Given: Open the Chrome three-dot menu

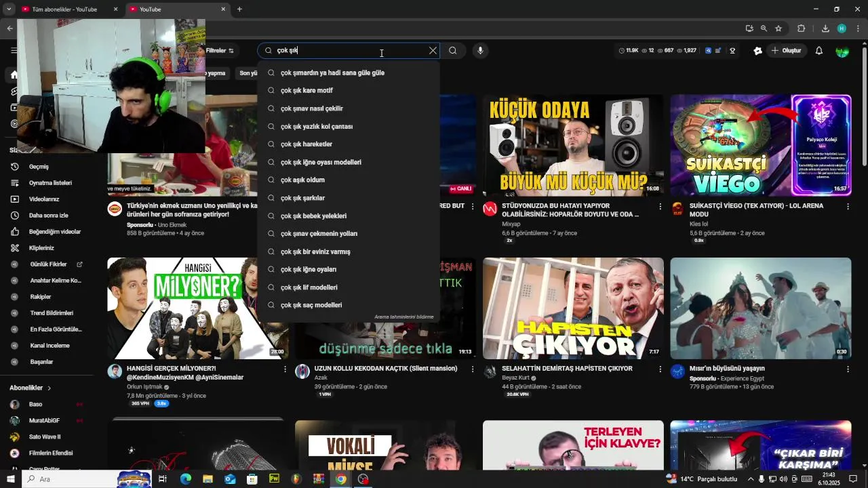Looking at the screenshot, I should (x=858, y=28).
